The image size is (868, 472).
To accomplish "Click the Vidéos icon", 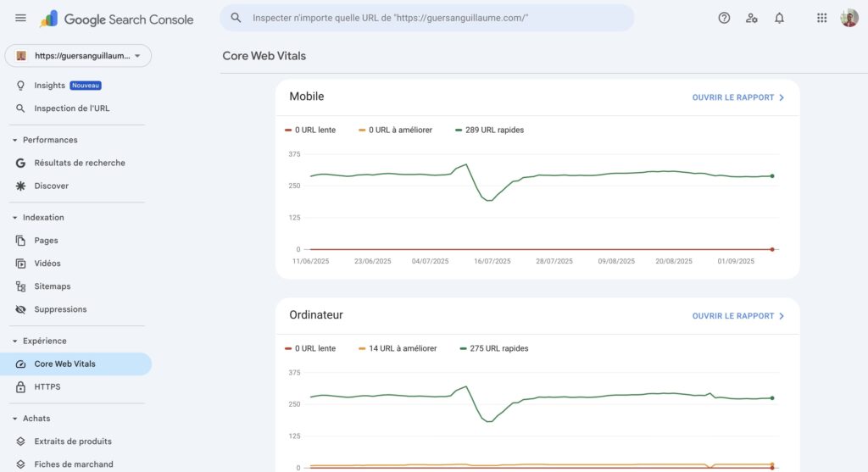I will click(x=20, y=264).
